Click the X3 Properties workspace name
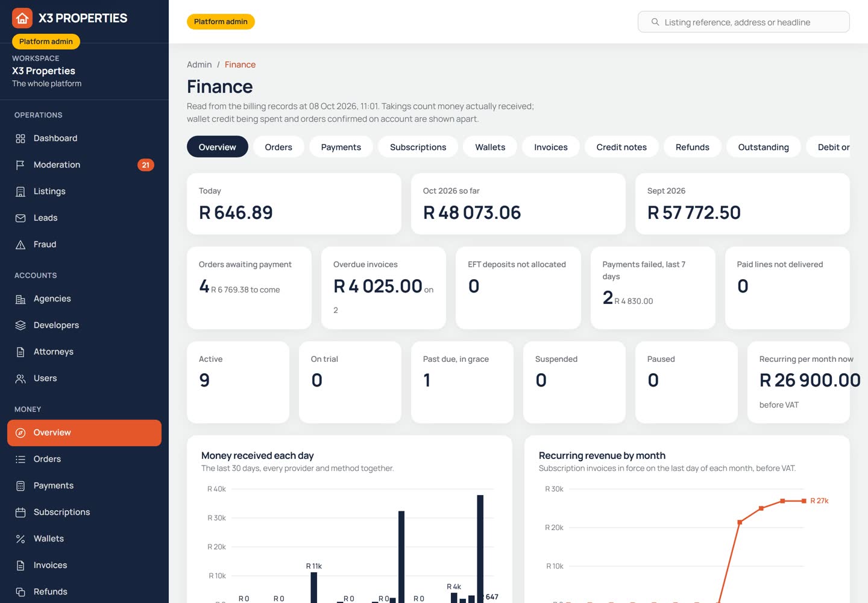This screenshot has height=603, width=868. 43,71
